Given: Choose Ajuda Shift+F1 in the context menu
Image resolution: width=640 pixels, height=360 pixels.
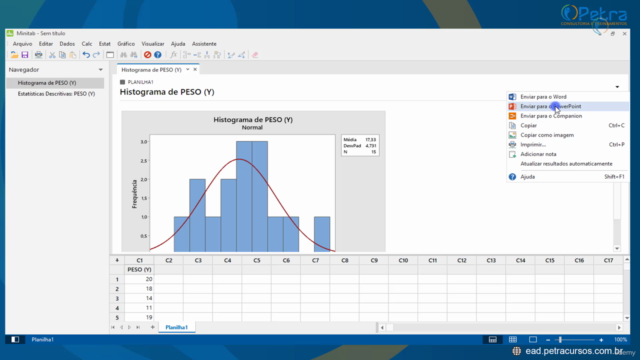Looking at the screenshot, I should tap(567, 177).
